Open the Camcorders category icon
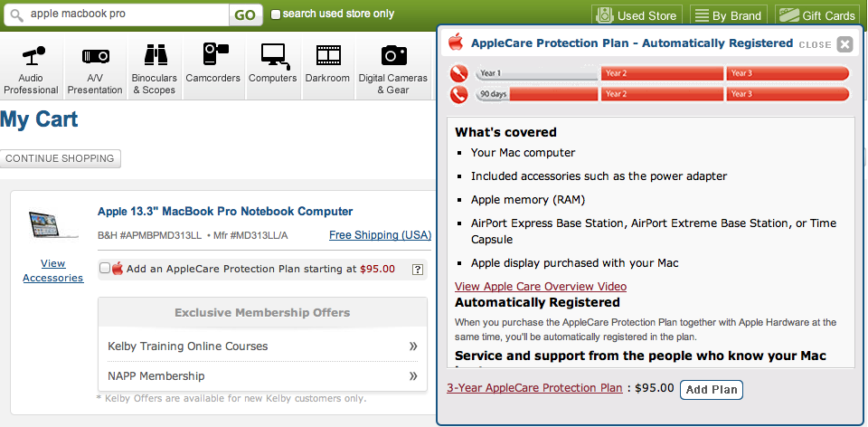 tap(215, 54)
